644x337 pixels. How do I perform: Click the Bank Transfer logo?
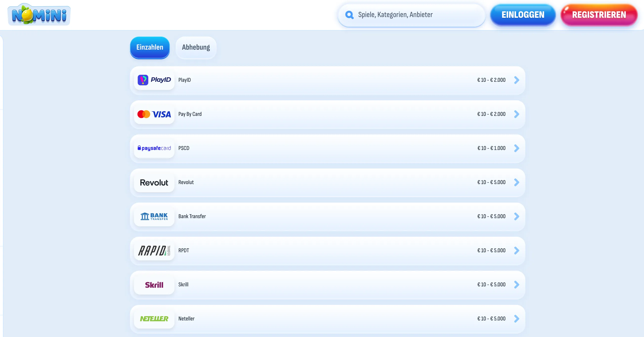tap(154, 216)
